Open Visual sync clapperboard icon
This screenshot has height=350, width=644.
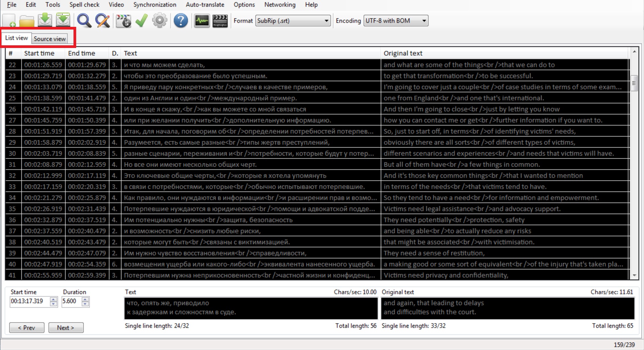123,21
